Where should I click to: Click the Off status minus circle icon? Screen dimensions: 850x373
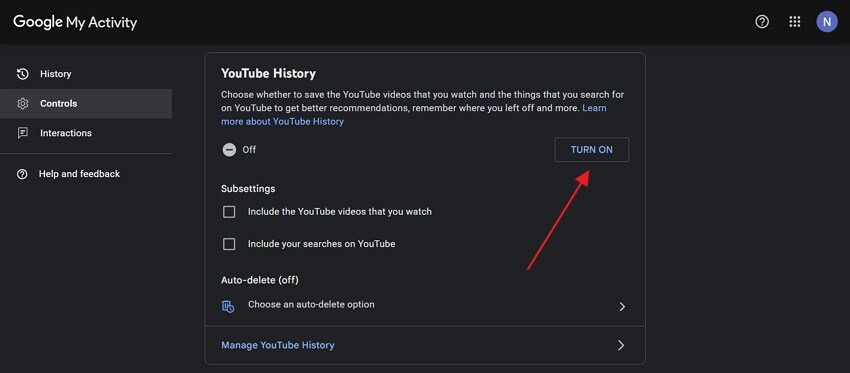tap(229, 150)
